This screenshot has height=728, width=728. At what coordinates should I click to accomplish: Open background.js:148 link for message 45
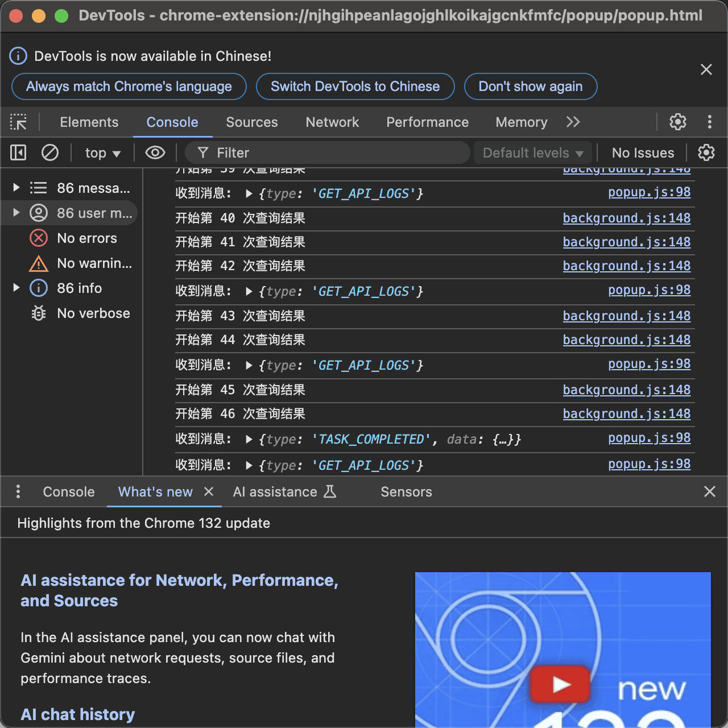[x=627, y=390]
